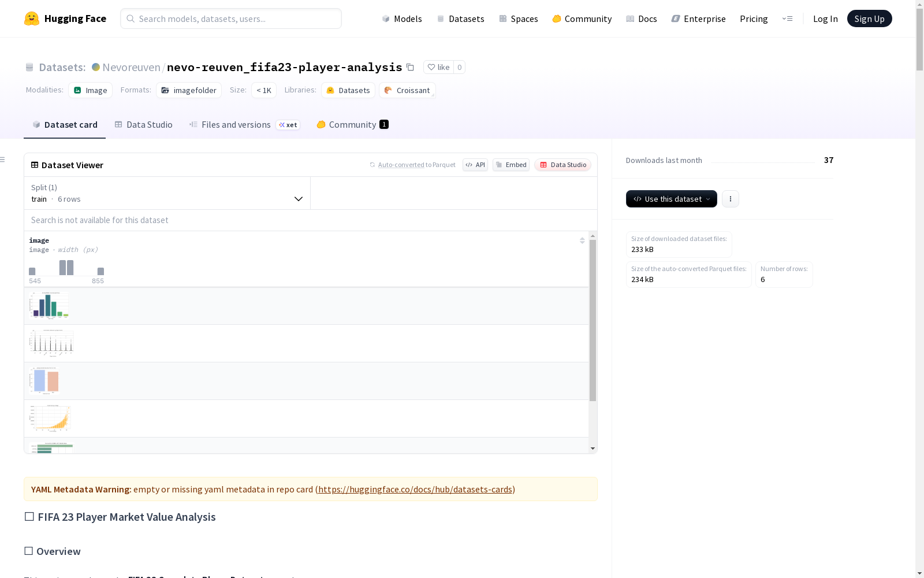Sort the image column via arrows icon
This screenshot has width=924, height=578.
[582, 240]
